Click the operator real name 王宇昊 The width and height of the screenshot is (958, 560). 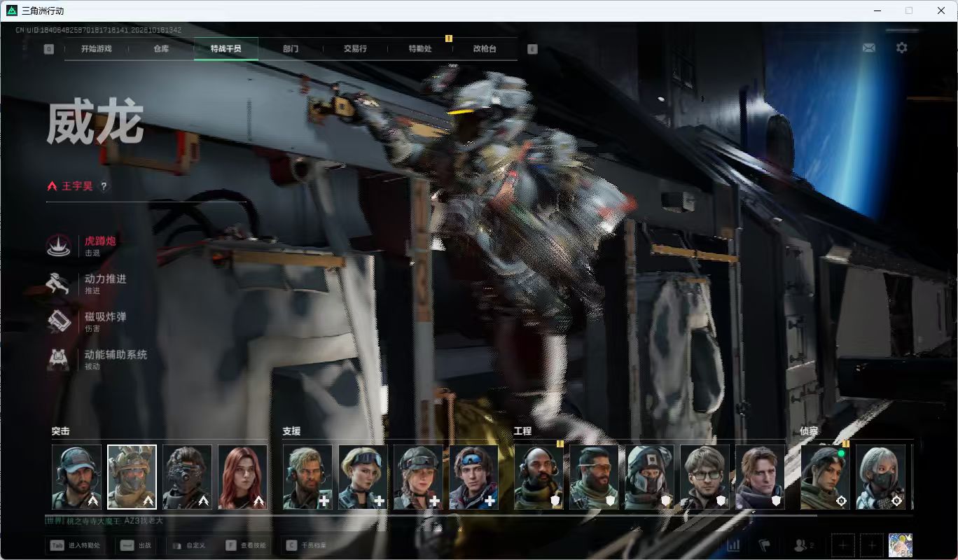(77, 186)
